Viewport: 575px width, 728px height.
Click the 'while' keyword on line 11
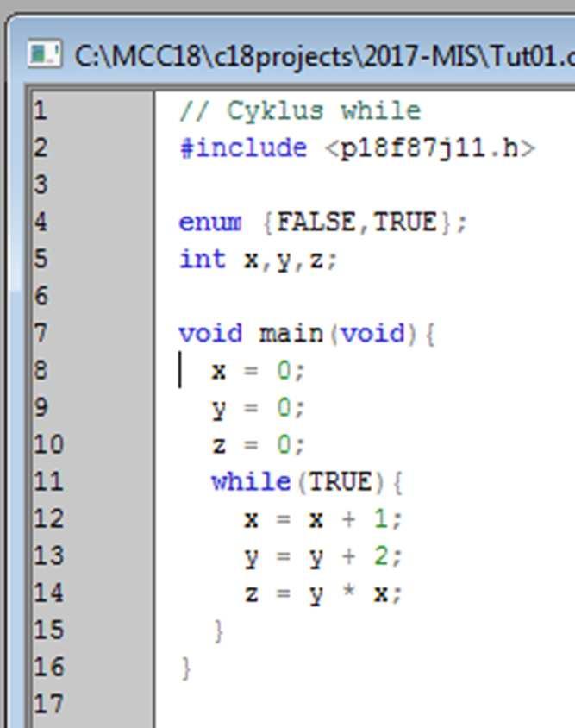(x=251, y=481)
